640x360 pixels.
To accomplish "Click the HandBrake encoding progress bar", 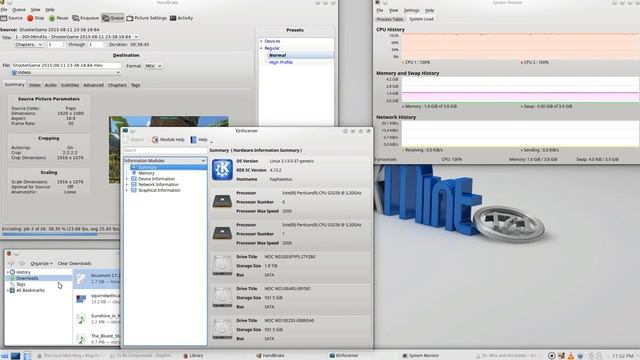I will click(60, 234).
